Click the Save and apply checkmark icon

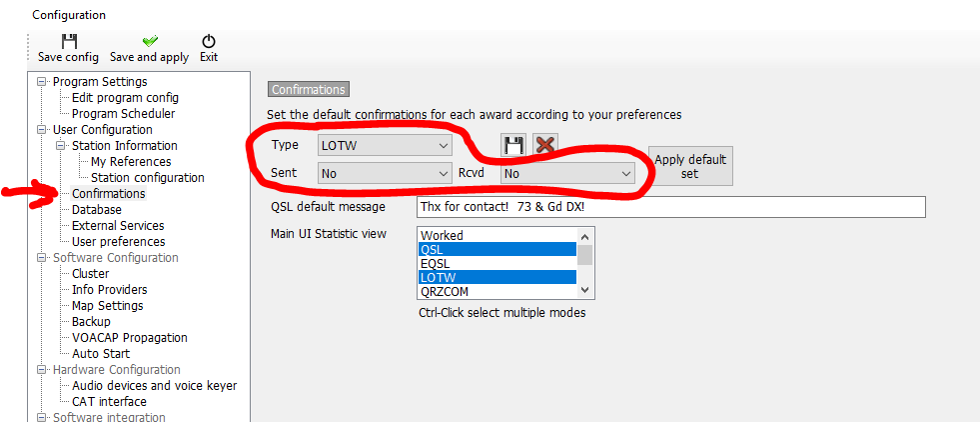[150, 41]
